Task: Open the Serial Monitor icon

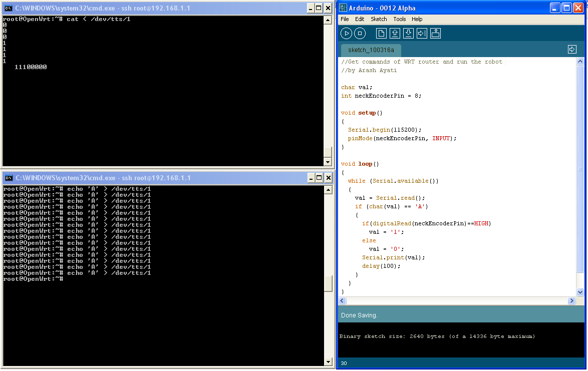Action: pyautogui.click(x=435, y=34)
